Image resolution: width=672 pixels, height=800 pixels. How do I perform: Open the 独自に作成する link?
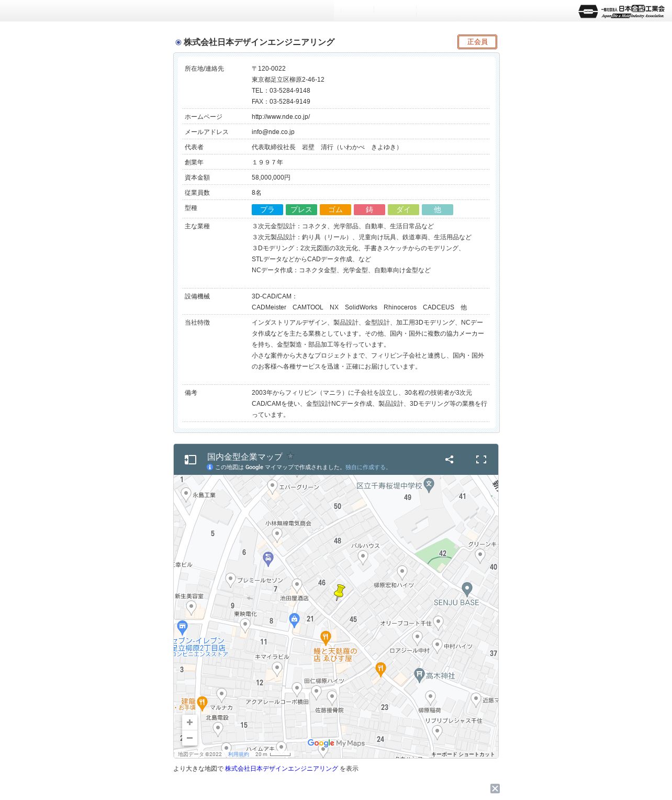pos(367,468)
